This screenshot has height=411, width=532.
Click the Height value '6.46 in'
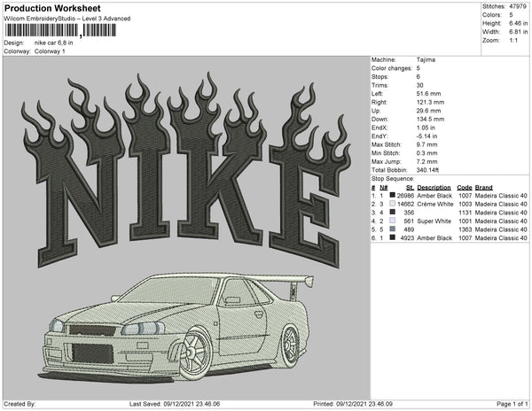coord(518,23)
